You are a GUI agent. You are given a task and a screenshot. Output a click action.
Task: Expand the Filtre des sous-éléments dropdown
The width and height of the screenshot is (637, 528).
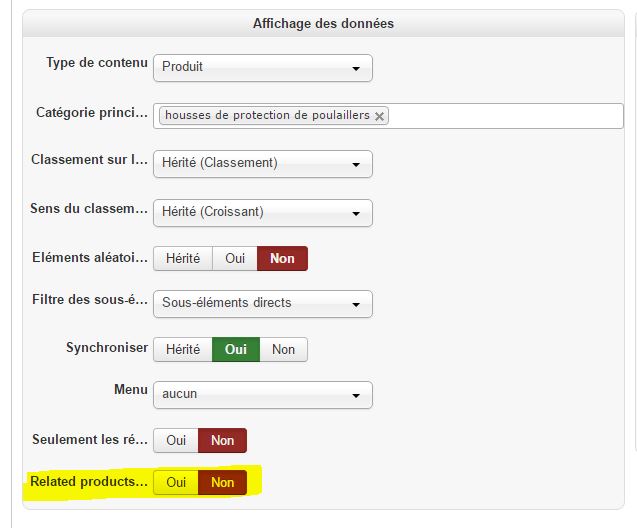point(262,303)
